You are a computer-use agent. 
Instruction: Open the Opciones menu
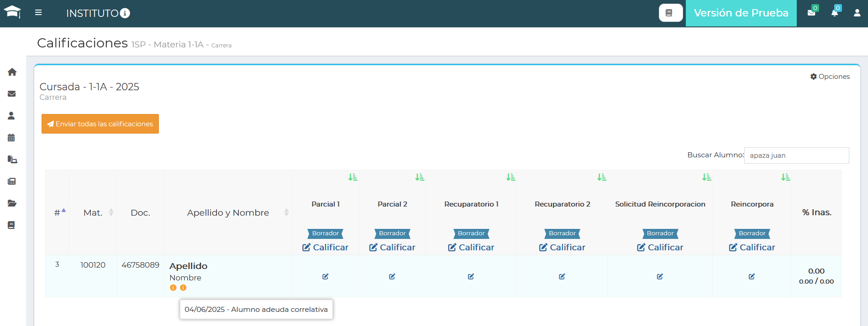click(830, 77)
